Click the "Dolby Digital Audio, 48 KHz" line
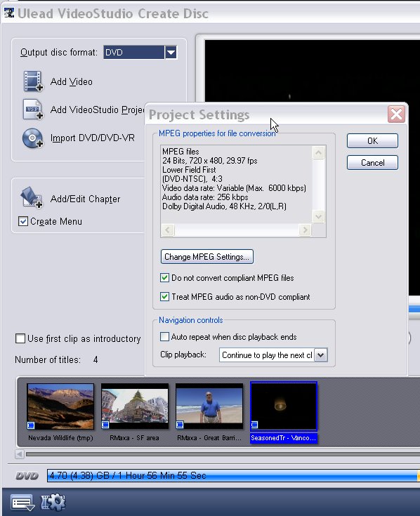 click(x=224, y=206)
